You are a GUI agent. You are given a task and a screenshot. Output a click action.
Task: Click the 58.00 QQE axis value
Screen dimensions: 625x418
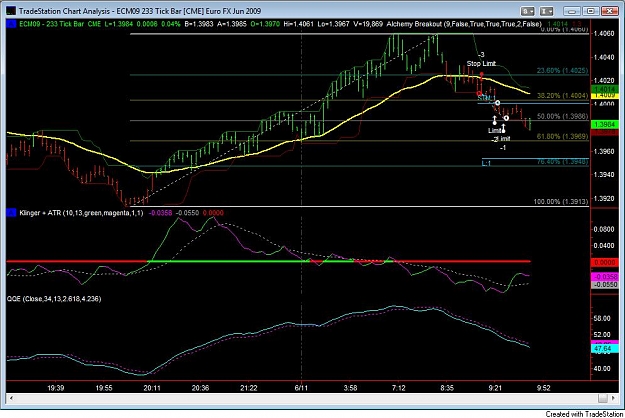(602, 318)
